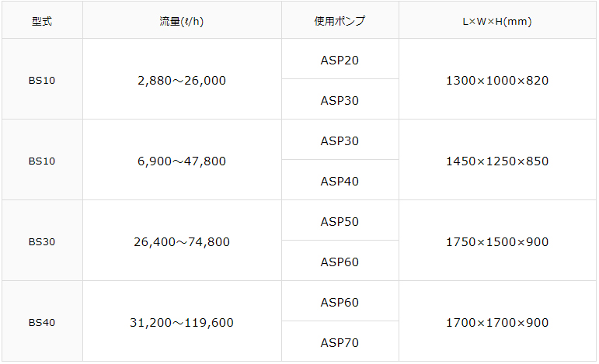Select the 26,400～74,800 flow rate cell

(181, 242)
